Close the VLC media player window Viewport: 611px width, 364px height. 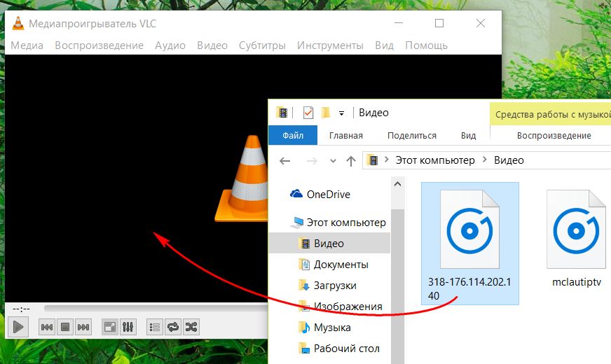point(481,23)
